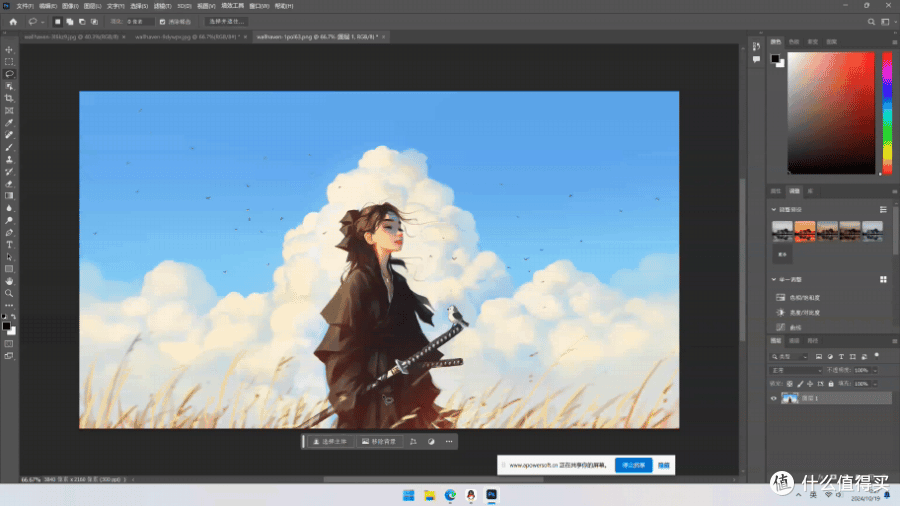Click Select and Mask button in options bar
Image resolution: width=900 pixels, height=506 pixels.
point(226,22)
